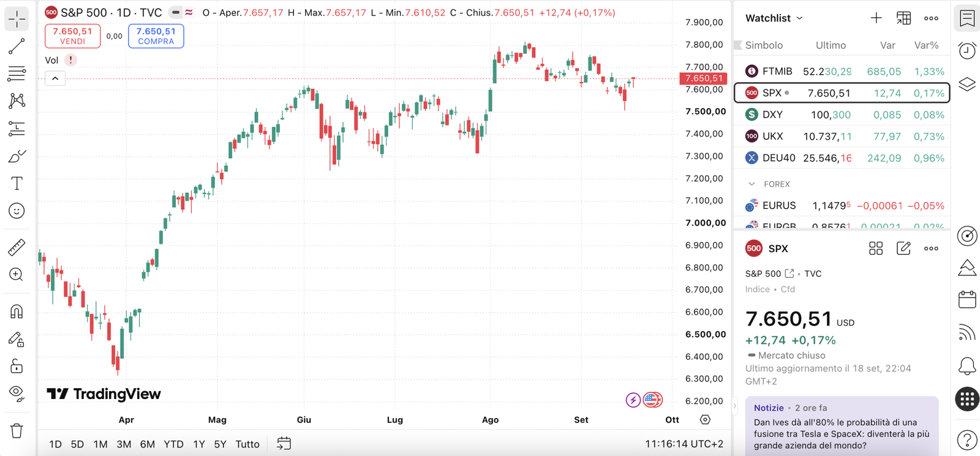
Task: Click the lightning events icon on chart
Action: (633, 400)
